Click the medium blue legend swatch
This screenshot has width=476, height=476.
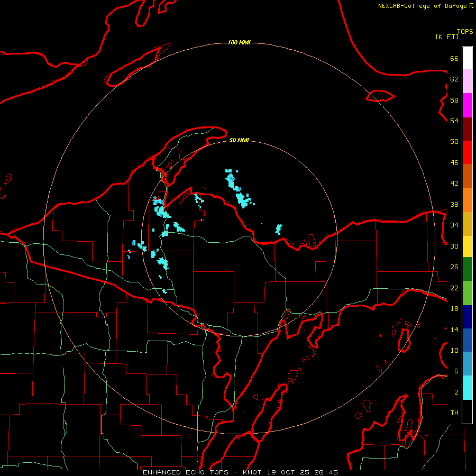[467, 340]
